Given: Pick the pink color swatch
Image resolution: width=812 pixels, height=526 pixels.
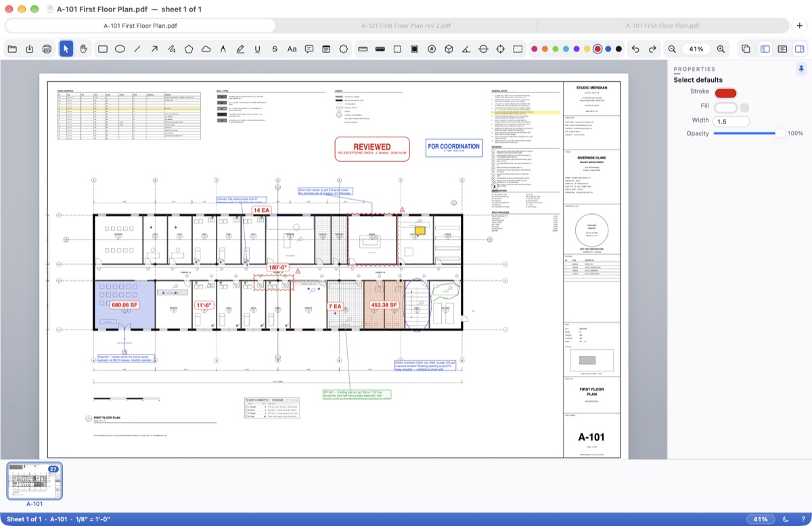Looking at the screenshot, I should tap(535, 49).
